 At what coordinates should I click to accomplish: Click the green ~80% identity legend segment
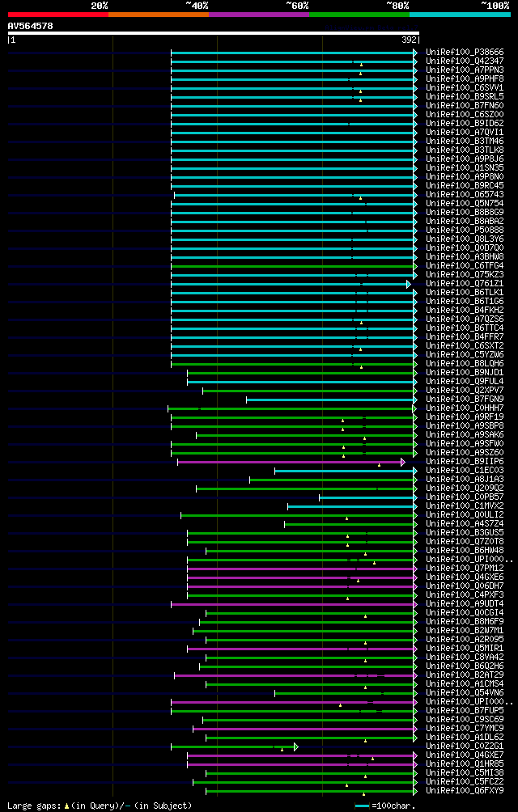pyautogui.click(x=359, y=15)
